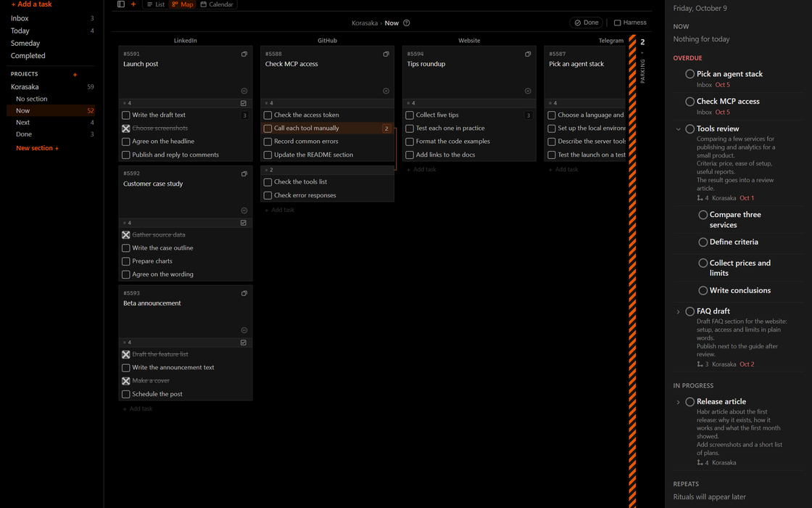This screenshot has height=508, width=812.
Task: Open the Launch post card title
Action: 141,64
